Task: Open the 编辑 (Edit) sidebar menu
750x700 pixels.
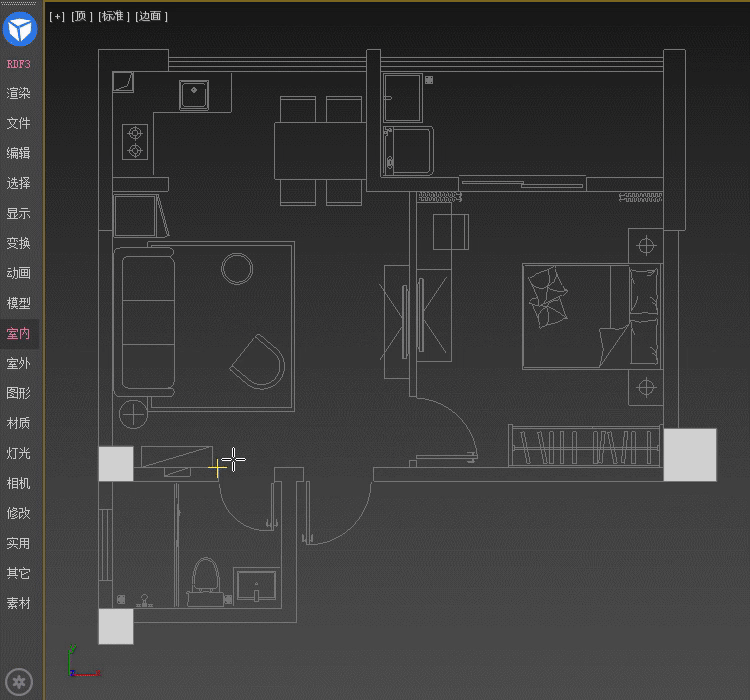Action: pos(19,153)
